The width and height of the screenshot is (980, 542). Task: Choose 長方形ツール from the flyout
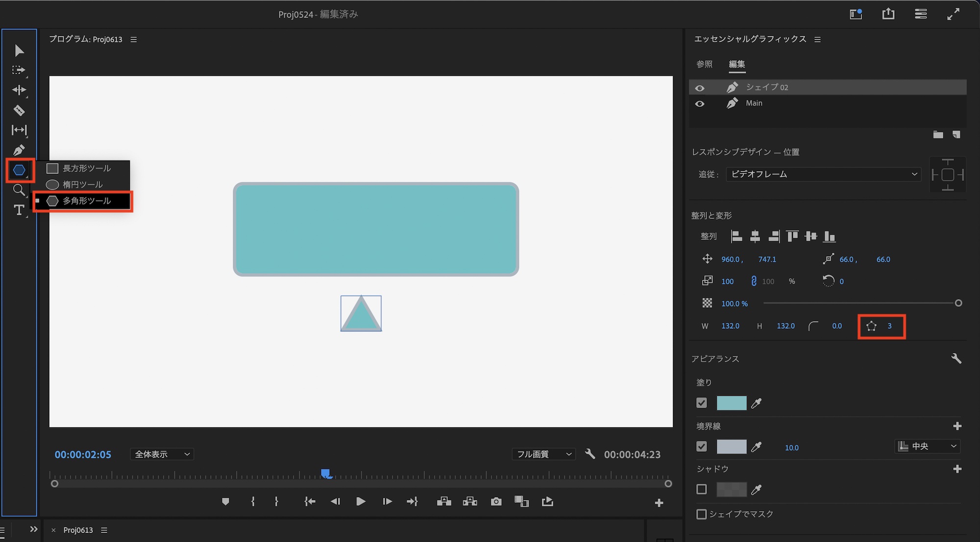86,168
